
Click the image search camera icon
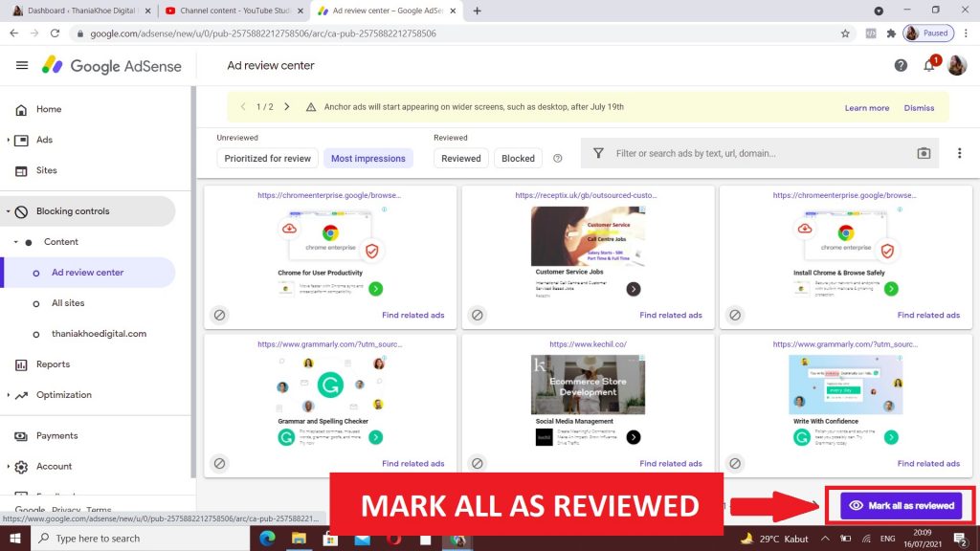pos(924,153)
